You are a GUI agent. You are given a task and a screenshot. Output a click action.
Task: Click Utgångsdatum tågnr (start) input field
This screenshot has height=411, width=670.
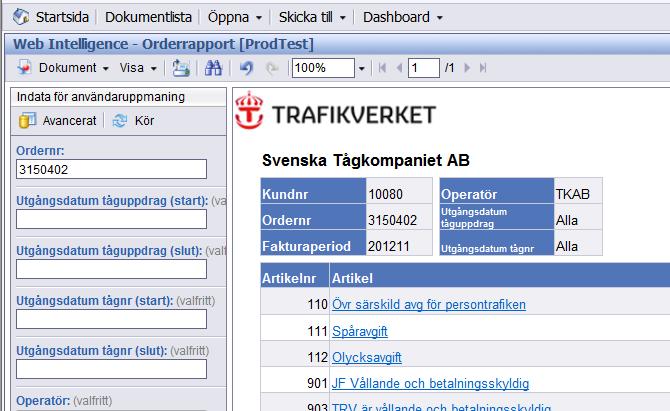point(111,319)
